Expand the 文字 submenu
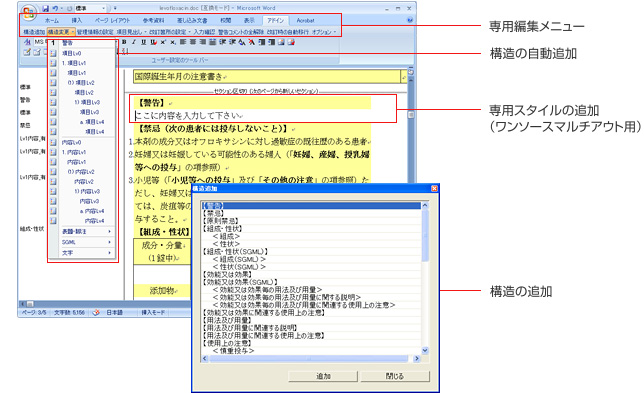The height and width of the screenshot is (393, 644). pyautogui.click(x=86, y=253)
